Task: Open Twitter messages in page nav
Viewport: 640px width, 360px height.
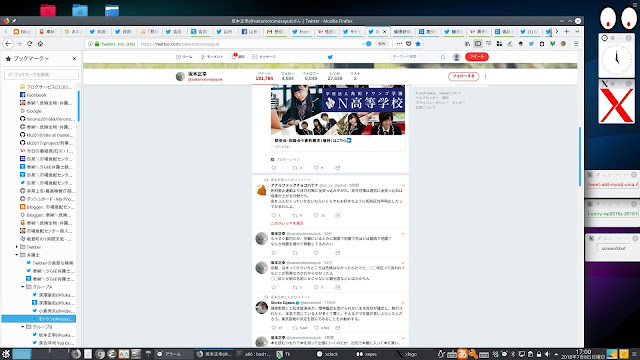Action: [264, 57]
